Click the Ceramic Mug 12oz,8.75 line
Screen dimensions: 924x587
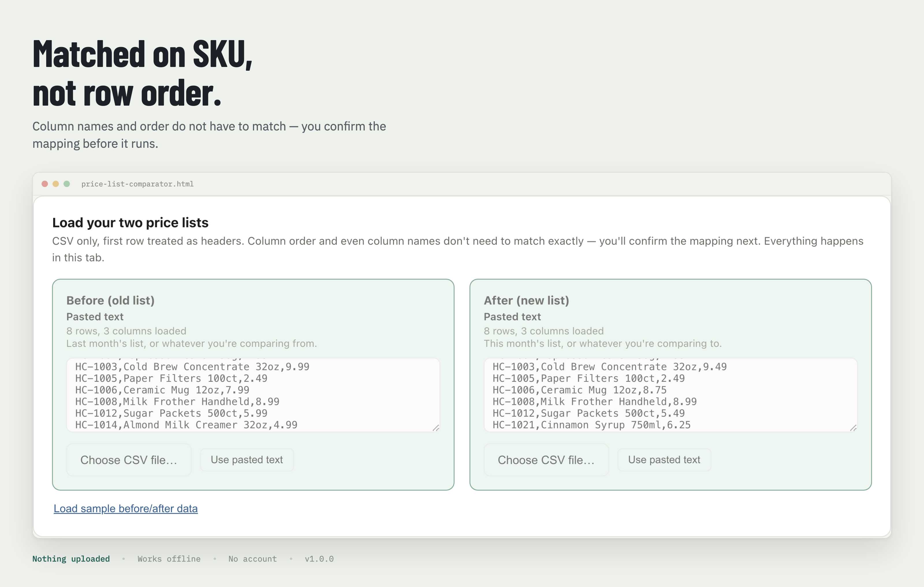(x=580, y=390)
